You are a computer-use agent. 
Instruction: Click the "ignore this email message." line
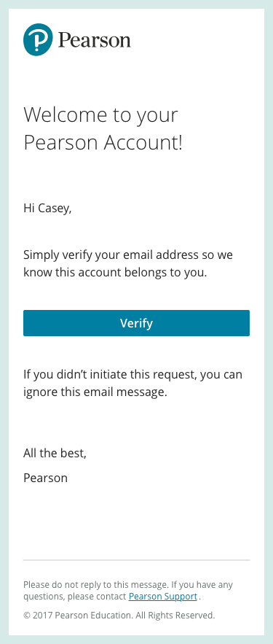(x=95, y=392)
